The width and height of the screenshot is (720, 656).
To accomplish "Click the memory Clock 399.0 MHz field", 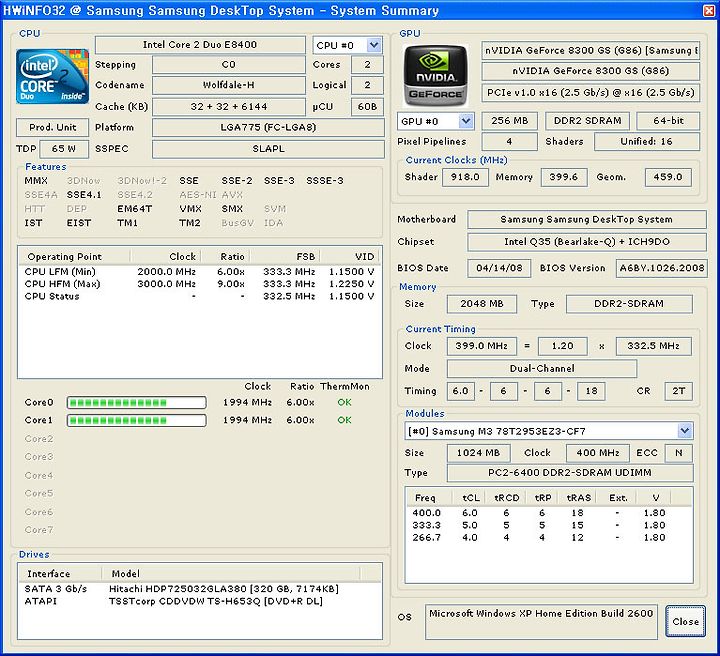I will point(482,346).
